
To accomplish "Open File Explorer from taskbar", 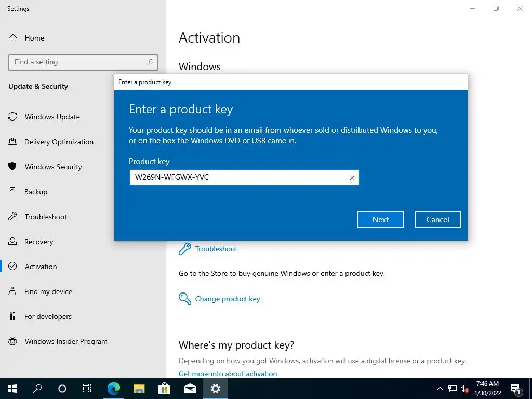I will click(139, 389).
